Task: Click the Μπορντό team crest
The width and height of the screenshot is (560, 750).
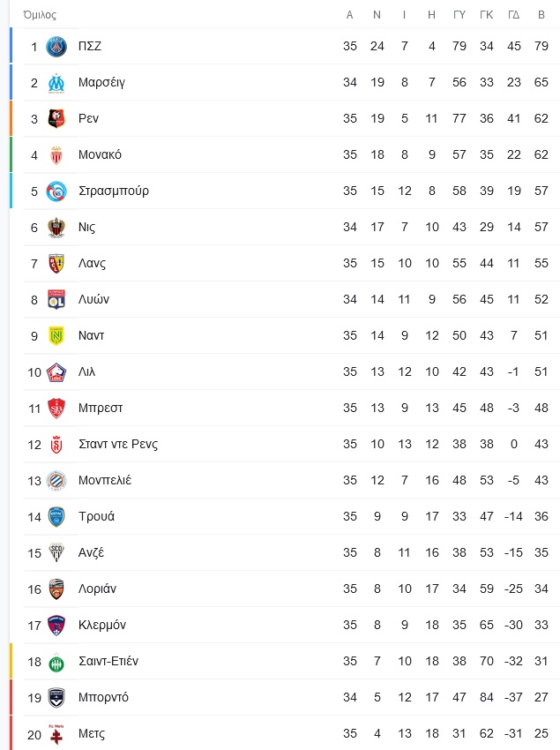Action: pos(56,698)
